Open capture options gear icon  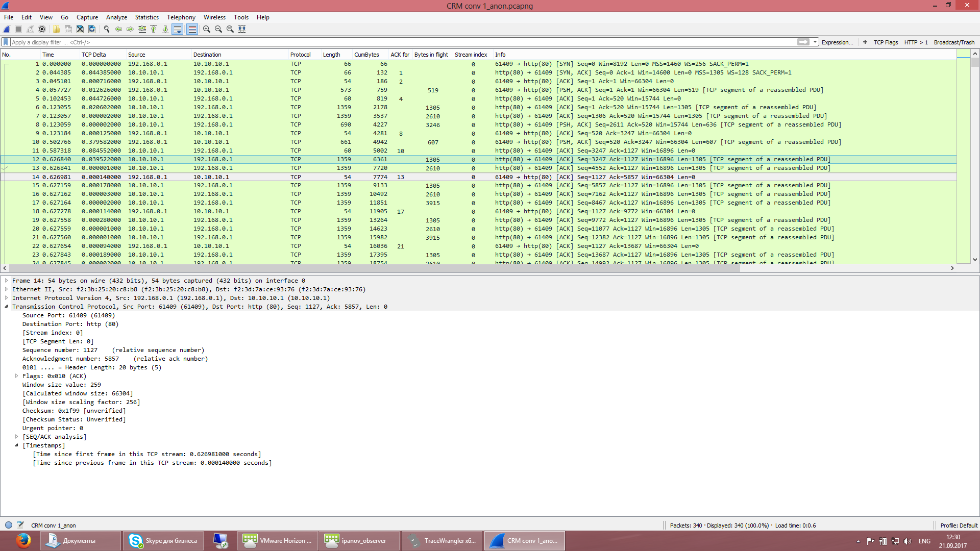coord(42,29)
